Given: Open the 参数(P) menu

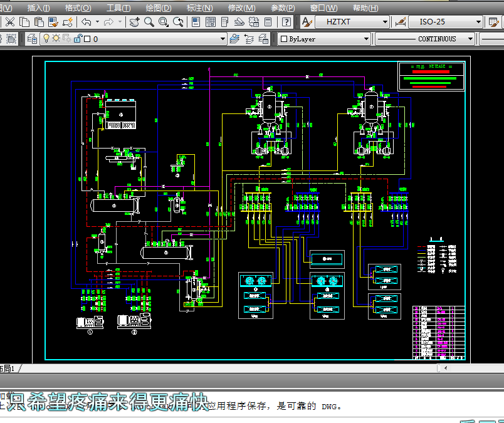Looking at the screenshot, I should coord(283,8).
